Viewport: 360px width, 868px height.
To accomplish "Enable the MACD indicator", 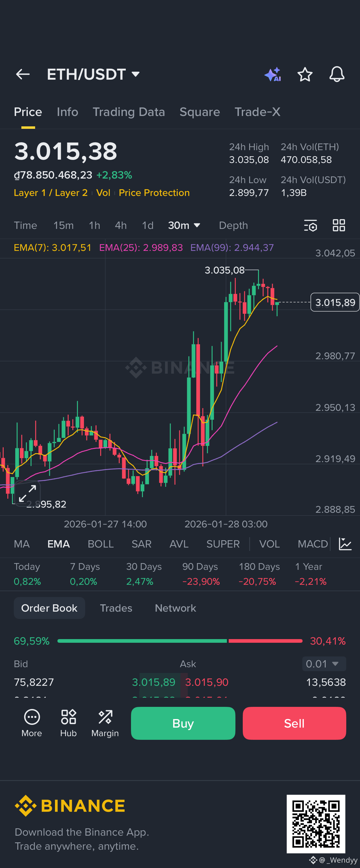I will tap(312, 544).
